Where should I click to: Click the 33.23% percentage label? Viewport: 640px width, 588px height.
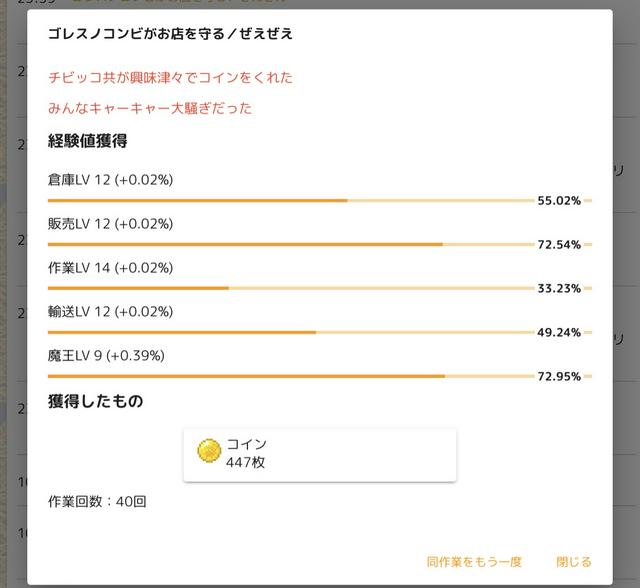[x=559, y=289]
